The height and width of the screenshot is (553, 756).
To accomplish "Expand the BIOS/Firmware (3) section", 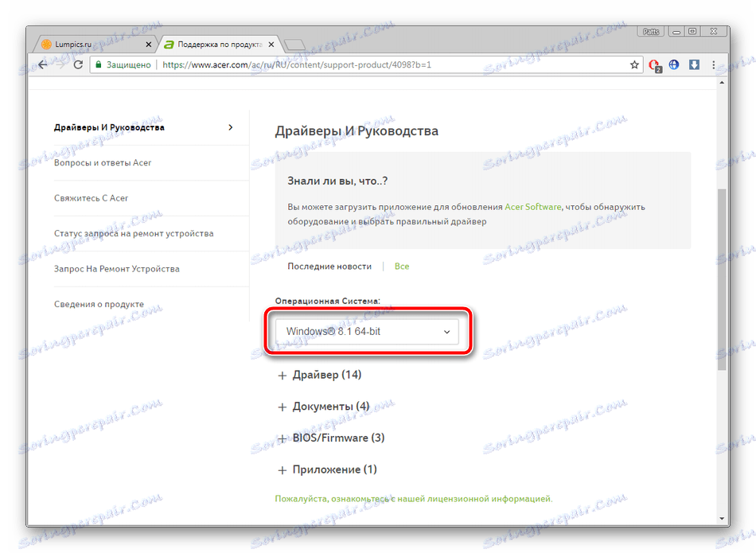I will click(x=331, y=438).
